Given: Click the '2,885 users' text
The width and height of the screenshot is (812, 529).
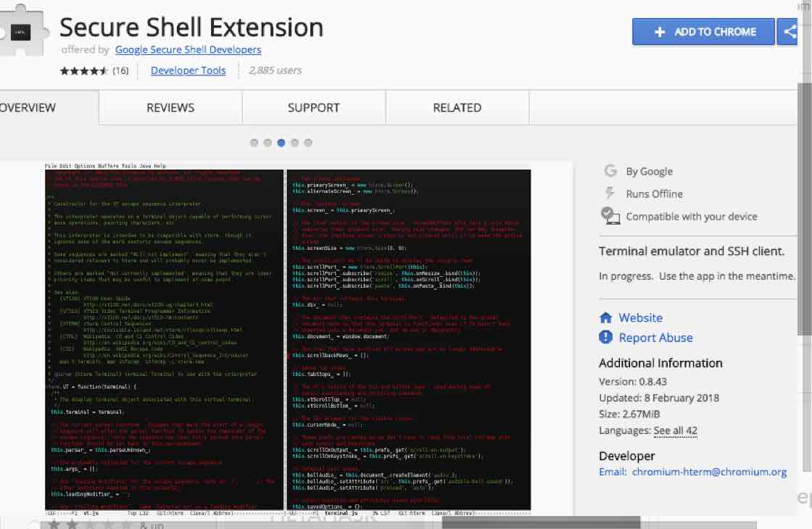Looking at the screenshot, I should pos(275,70).
